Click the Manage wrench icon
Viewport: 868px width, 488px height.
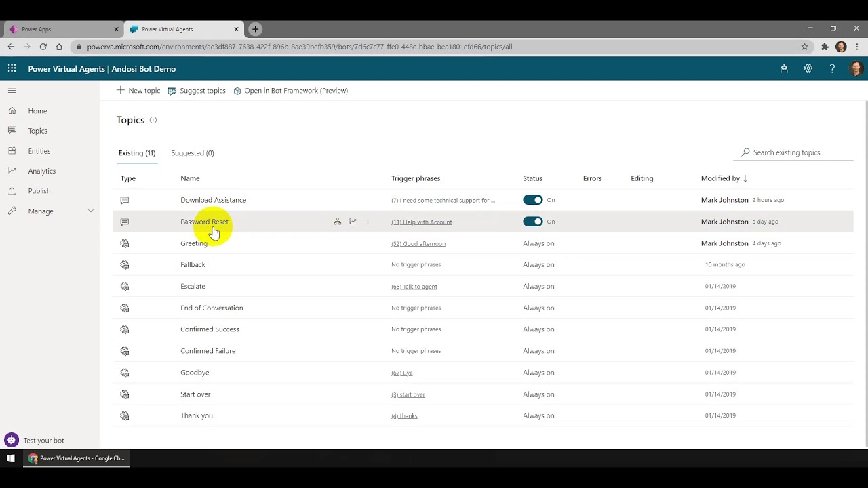coord(12,211)
